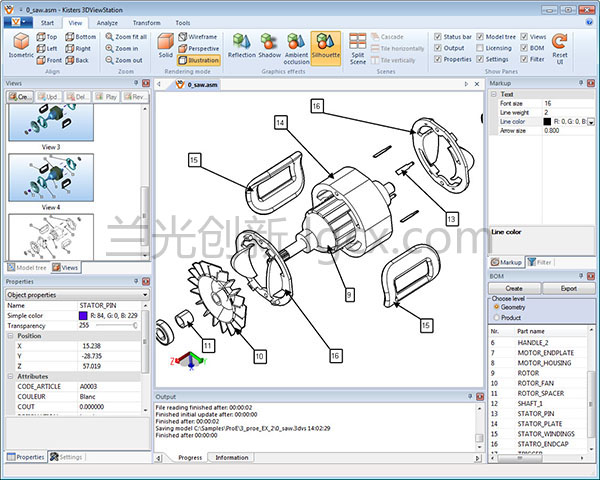600x480 pixels.
Task: Switch to the Analyze ribbon tab
Action: (107, 21)
